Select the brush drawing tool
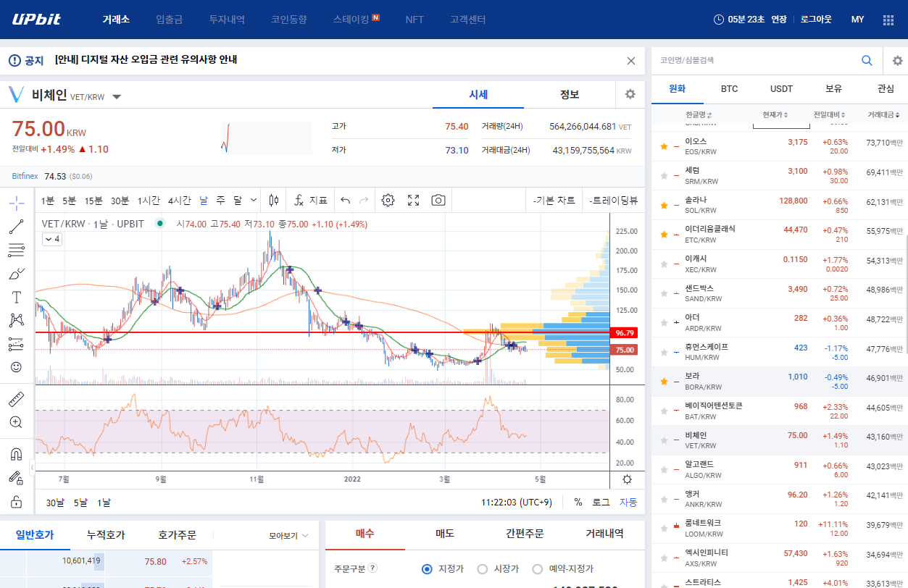The image size is (908, 588). coord(16,274)
